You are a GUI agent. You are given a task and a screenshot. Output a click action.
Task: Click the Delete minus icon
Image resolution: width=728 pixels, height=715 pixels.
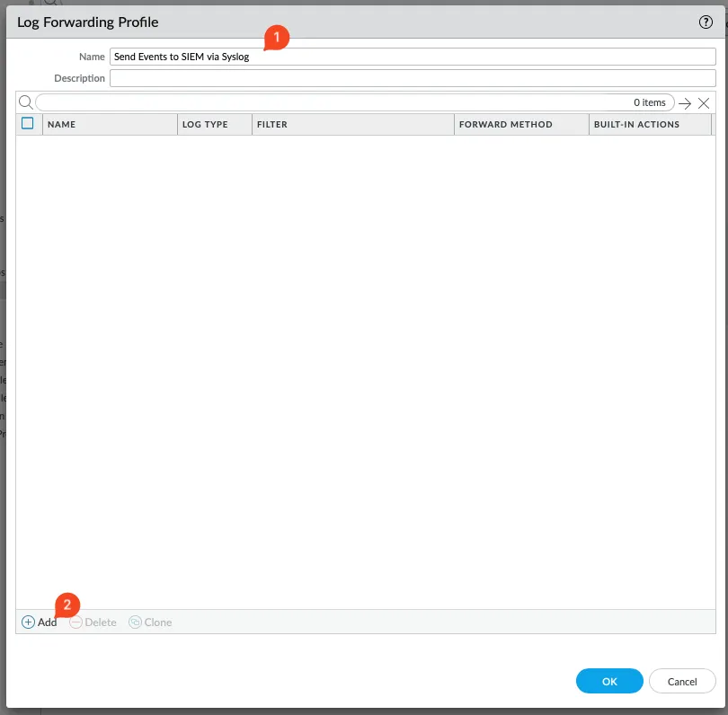click(76, 622)
